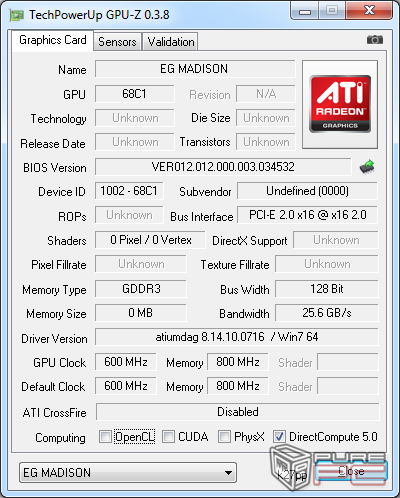This screenshot has height=498, width=400.
Task: Switch to the Sensors tab
Action: (x=117, y=42)
